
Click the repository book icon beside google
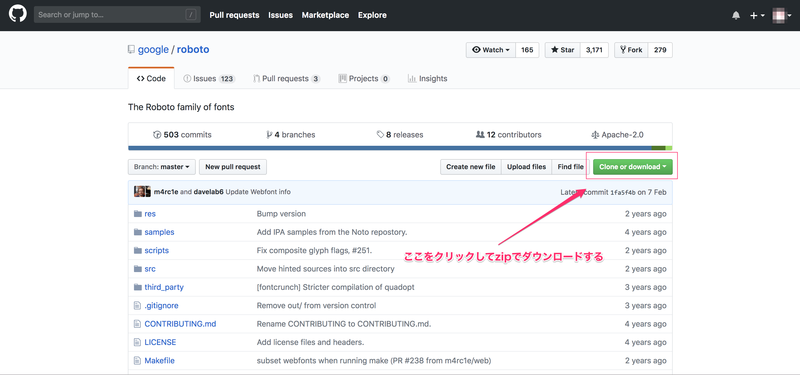click(132, 50)
